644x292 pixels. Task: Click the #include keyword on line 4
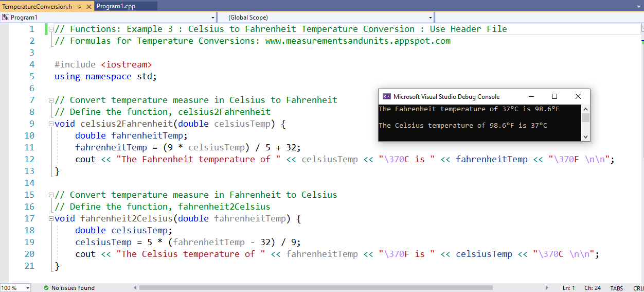pyautogui.click(x=75, y=64)
